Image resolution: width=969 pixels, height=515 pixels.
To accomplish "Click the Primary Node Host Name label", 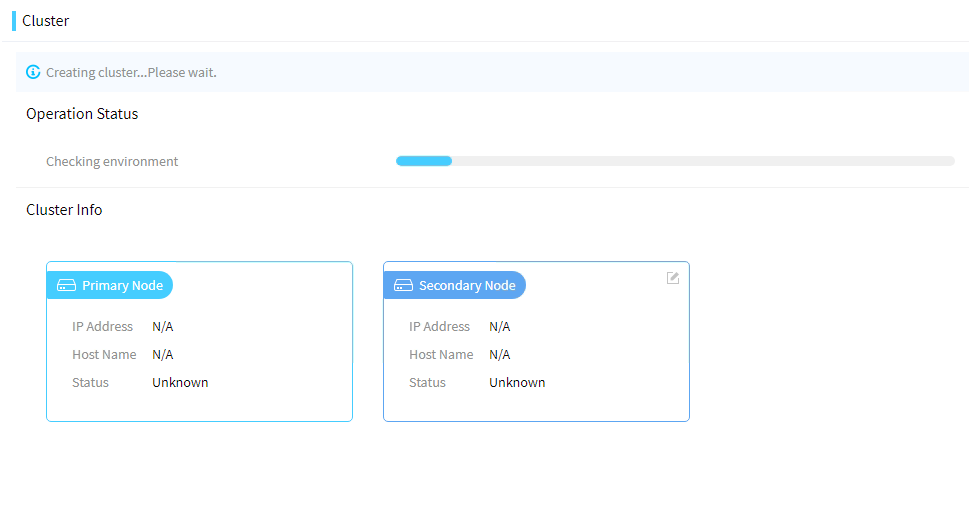I will [x=104, y=354].
